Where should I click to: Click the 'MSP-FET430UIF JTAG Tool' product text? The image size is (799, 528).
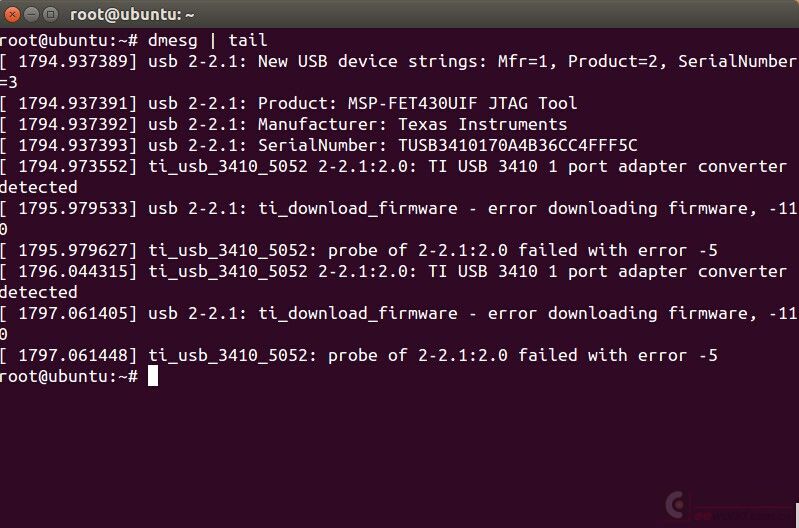tap(462, 103)
